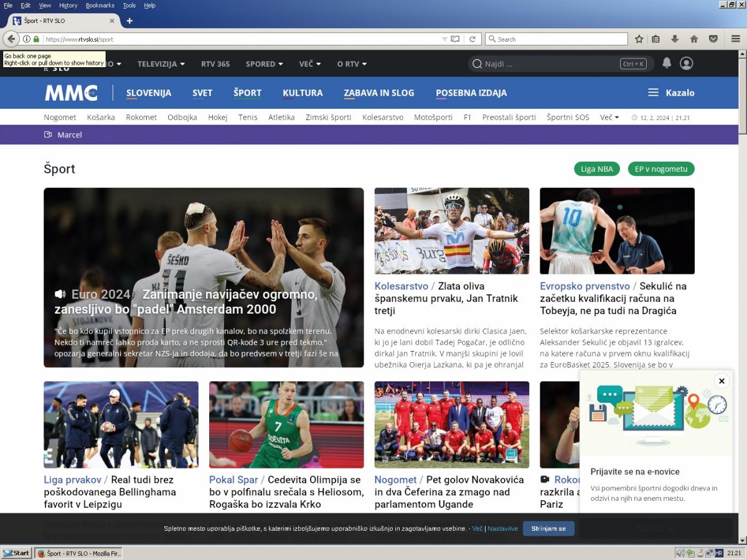Click the cyclist finish-line thumbnail

452,231
